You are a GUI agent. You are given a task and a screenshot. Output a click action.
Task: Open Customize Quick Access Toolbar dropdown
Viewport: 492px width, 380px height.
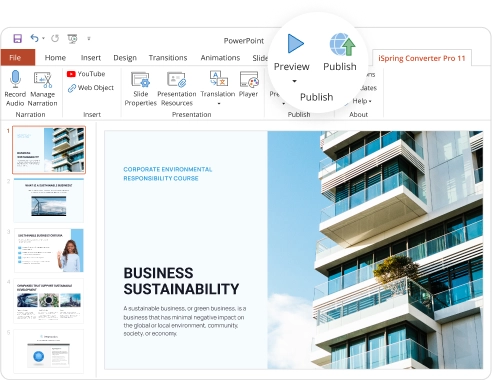coord(89,38)
